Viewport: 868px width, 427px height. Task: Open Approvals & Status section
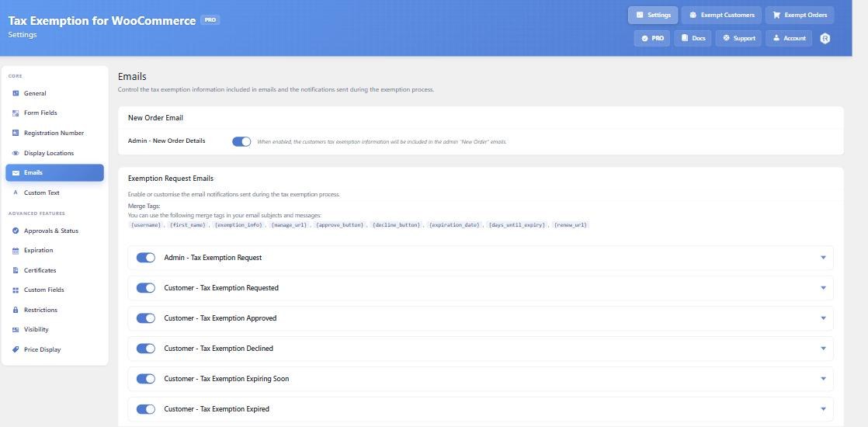[x=55, y=231]
